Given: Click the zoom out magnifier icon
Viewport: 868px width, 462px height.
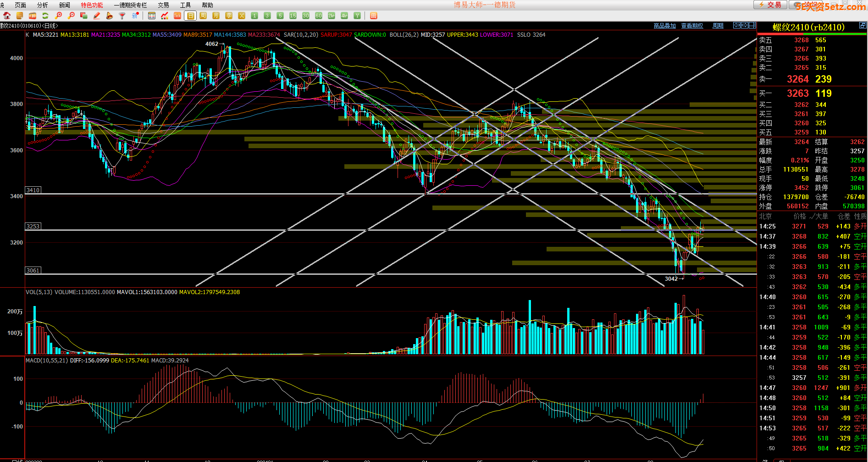Looking at the screenshot, I should pyautogui.click(x=71, y=16).
